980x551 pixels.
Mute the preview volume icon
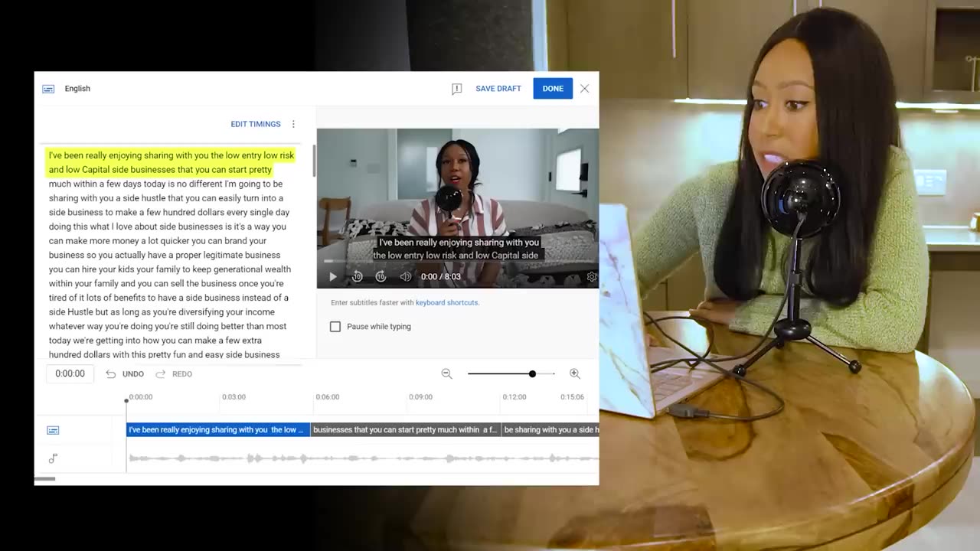point(405,277)
